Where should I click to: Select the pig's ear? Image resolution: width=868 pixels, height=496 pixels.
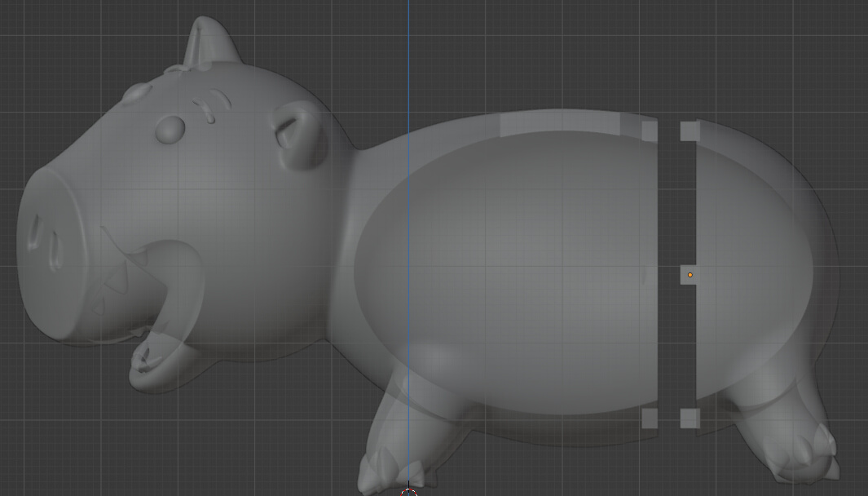click(x=299, y=135)
